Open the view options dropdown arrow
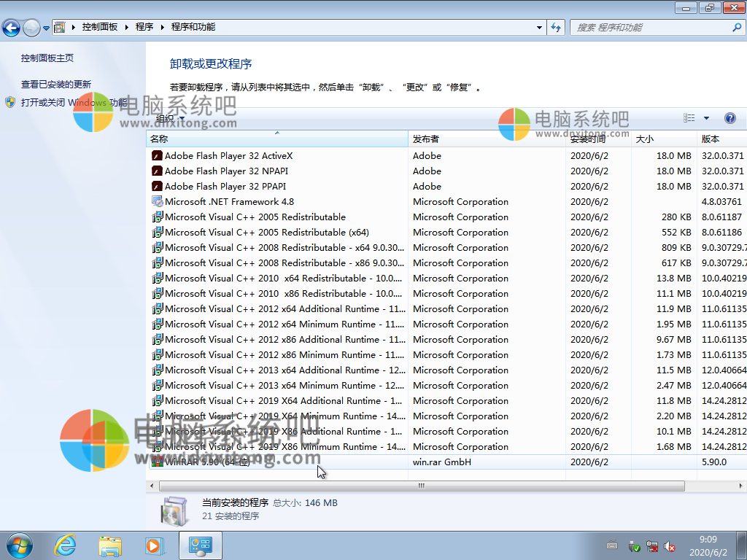This screenshot has width=747, height=560. [x=705, y=117]
